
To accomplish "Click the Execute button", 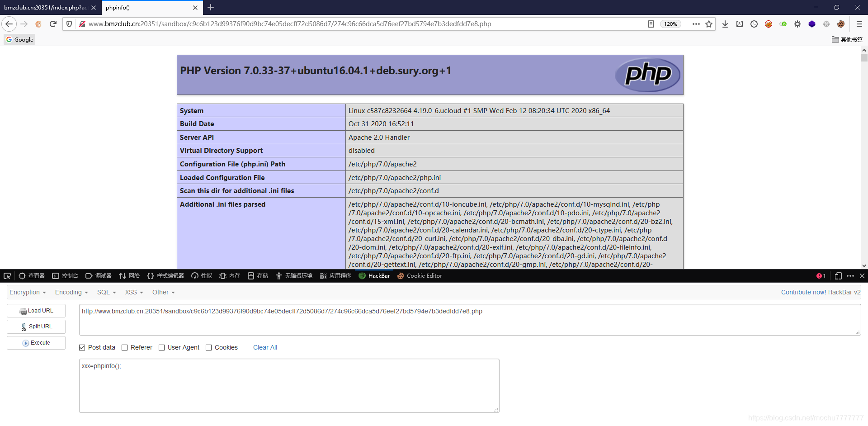I will pos(36,343).
